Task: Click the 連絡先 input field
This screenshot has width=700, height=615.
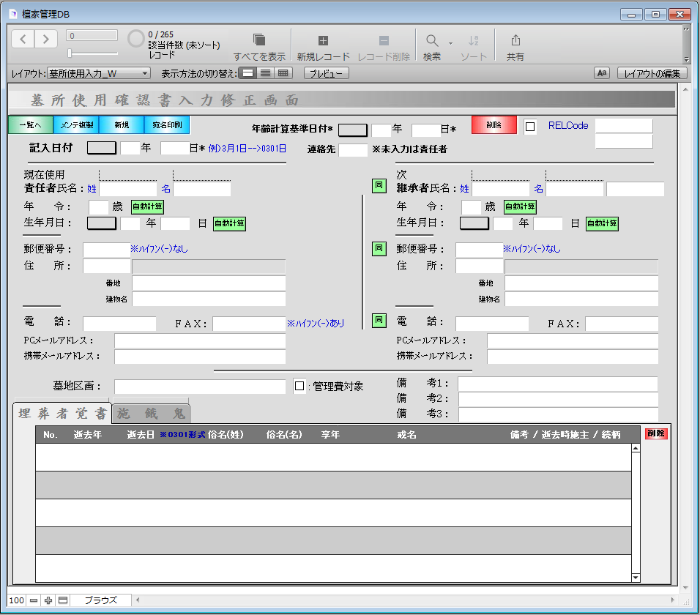Action: pyautogui.click(x=353, y=149)
